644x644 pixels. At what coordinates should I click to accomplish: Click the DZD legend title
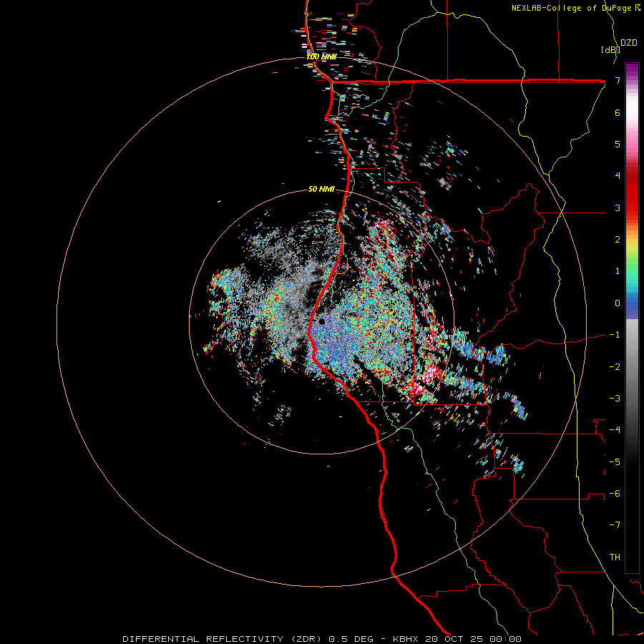tap(629, 43)
